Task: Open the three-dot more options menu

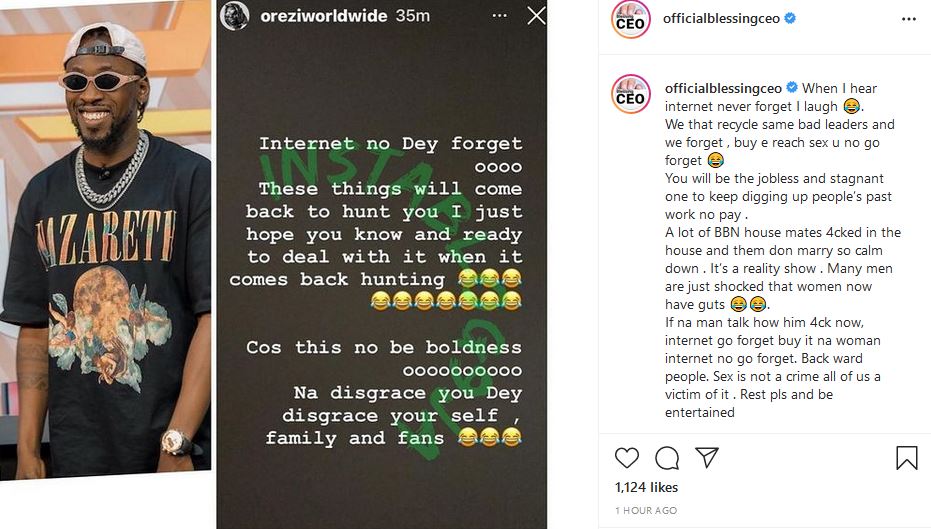Action: coord(908,19)
